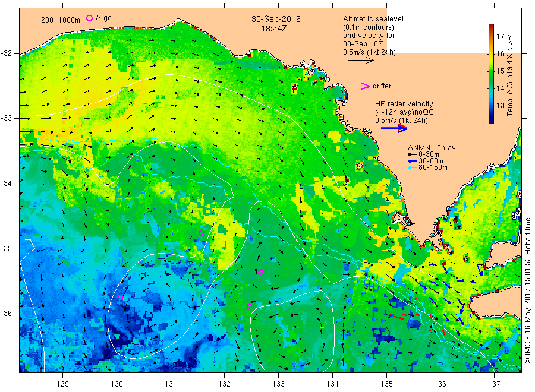The image size is (535, 392).
Task: Click the '80-150m' depth label
Action: click(x=433, y=167)
